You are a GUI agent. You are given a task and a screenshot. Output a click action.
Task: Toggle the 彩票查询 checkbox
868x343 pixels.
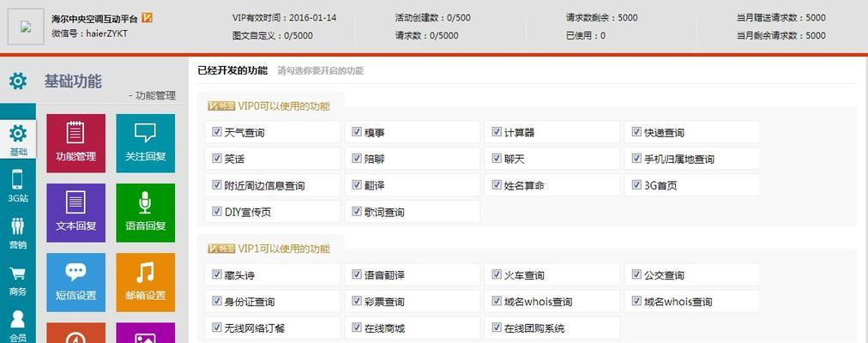point(357,301)
